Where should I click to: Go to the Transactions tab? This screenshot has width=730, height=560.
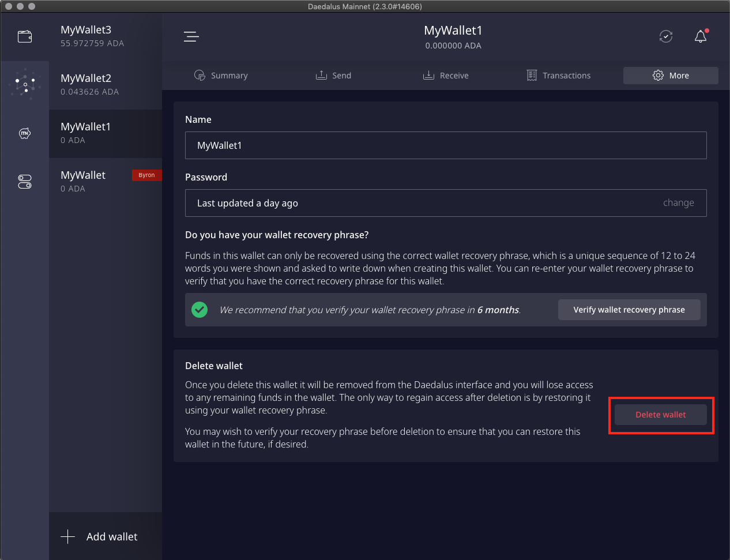559,76
